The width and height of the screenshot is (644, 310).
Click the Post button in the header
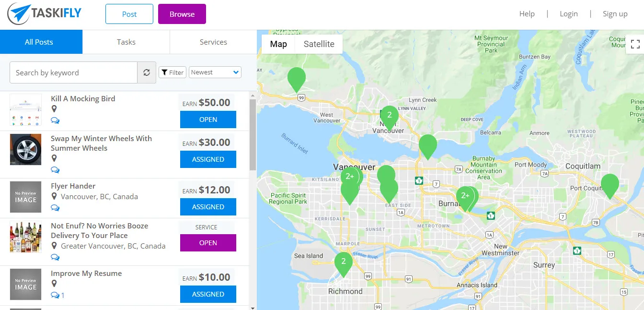coord(129,14)
